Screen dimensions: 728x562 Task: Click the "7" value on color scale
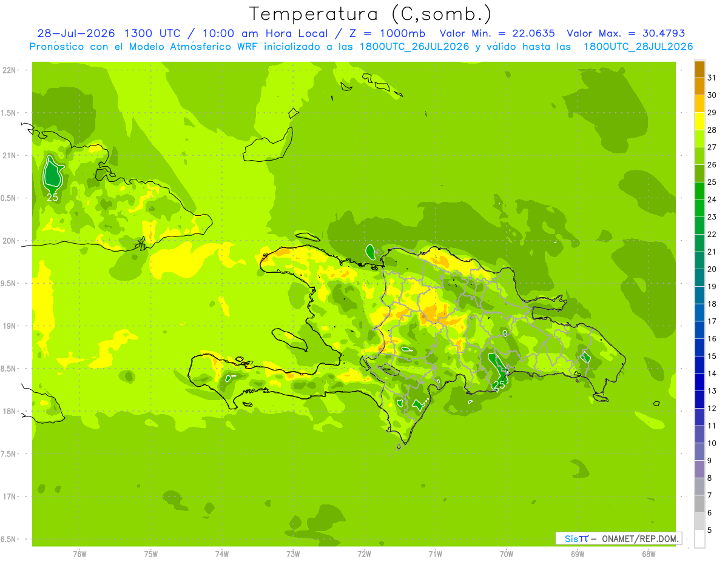point(710,495)
